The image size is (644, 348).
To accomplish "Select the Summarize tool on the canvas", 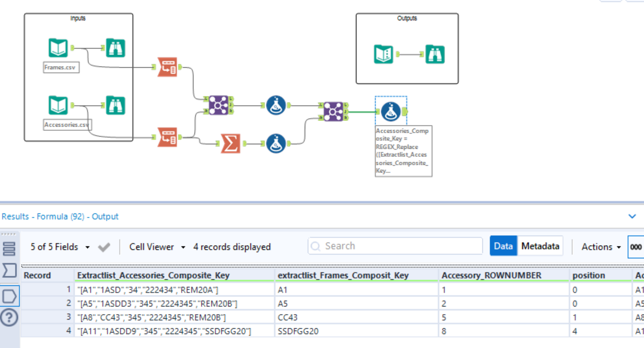I will pos(230,143).
